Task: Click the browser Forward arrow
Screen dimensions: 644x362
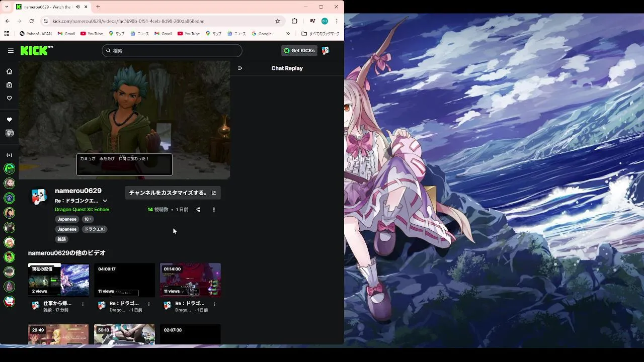Action: (20, 21)
